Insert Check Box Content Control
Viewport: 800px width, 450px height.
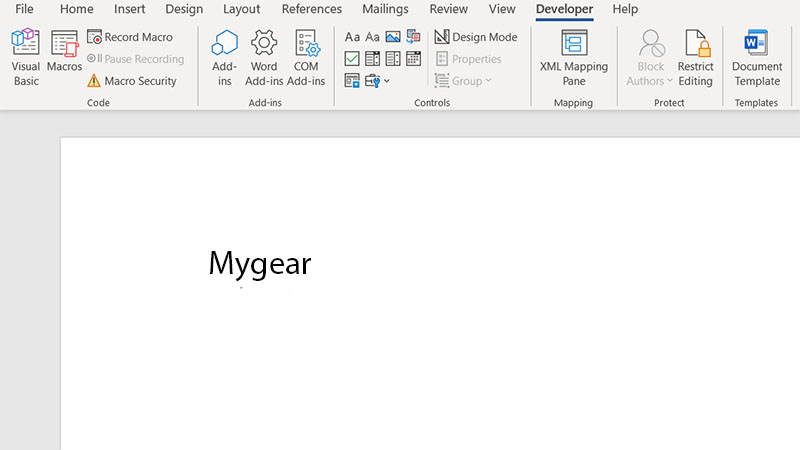pyautogui.click(x=352, y=59)
